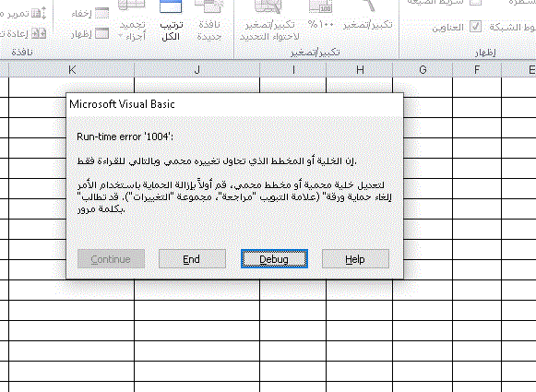Open the Zoom (تكبير/تصغير) dialog button
The height and width of the screenshot is (392, 536).
pos(367,16)
